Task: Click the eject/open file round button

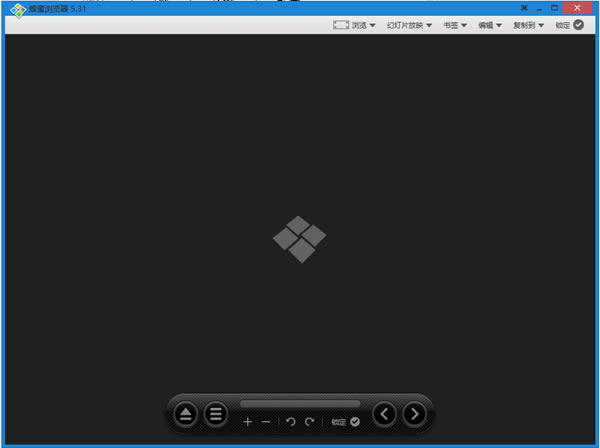Action: [x=186, y=414]
